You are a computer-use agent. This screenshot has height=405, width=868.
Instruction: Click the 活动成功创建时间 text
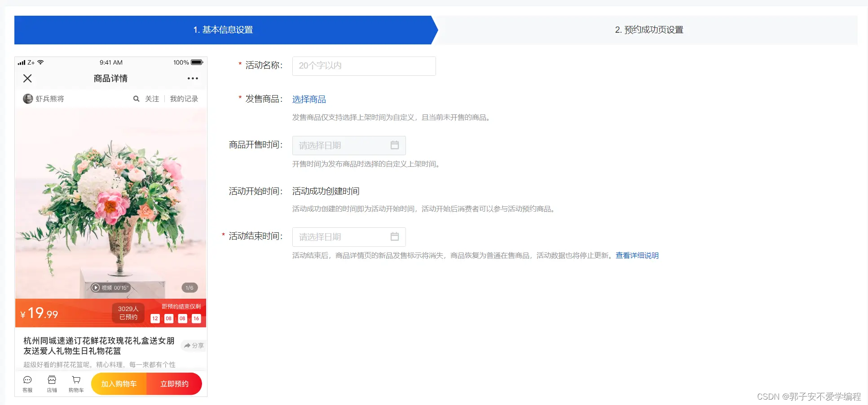(x=326, y=191)
